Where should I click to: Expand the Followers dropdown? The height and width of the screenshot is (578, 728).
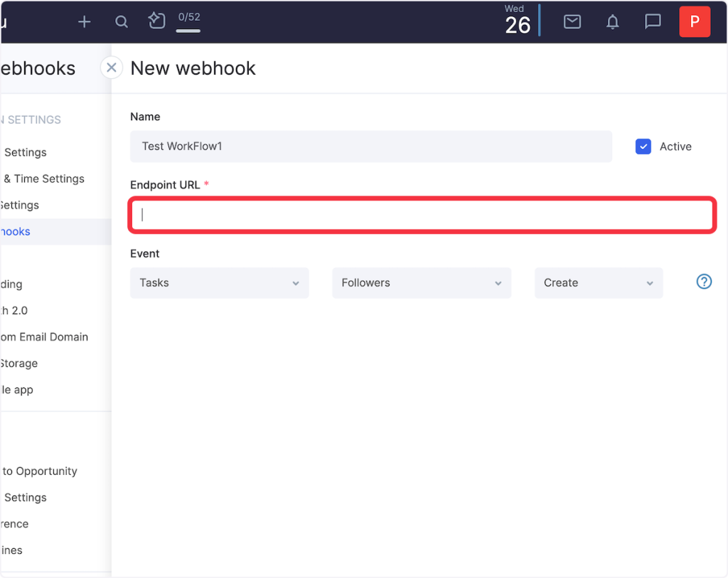click(x=421, y=283)
